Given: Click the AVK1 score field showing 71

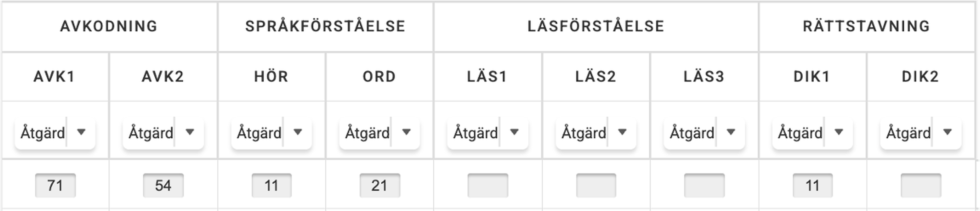Looking at the screenshot, I should (55, 185).
